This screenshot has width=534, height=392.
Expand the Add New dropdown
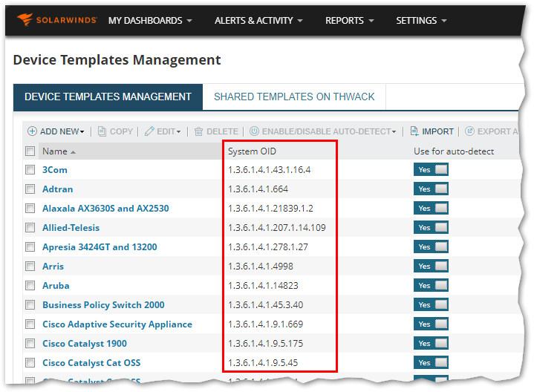point(82,132)
